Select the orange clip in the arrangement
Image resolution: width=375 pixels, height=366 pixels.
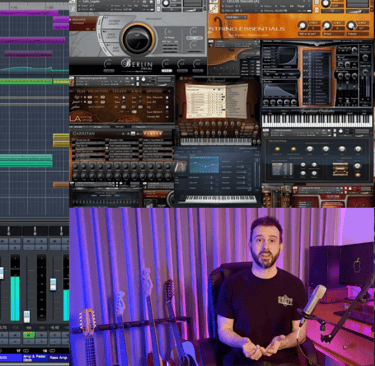[x=61, y=185]
